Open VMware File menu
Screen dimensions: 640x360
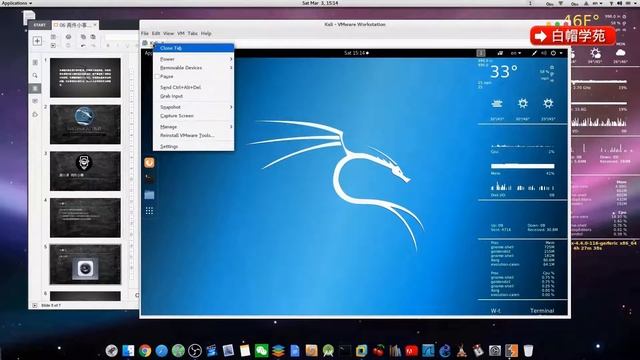tap(145, 33)
